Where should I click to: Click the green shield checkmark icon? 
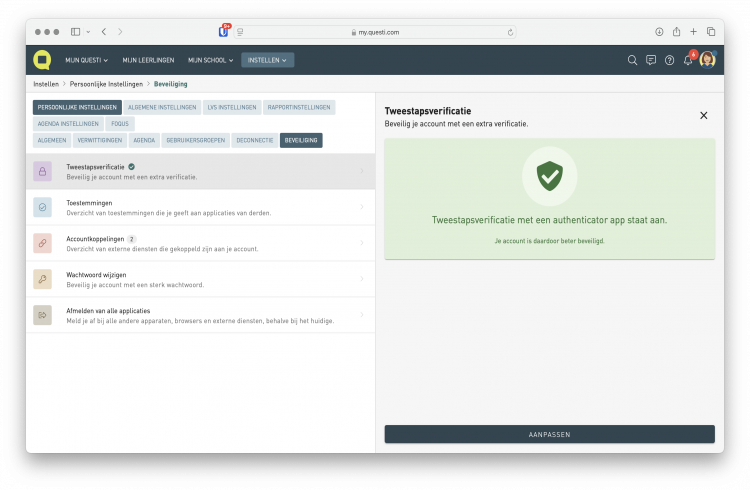coord(550,176)
